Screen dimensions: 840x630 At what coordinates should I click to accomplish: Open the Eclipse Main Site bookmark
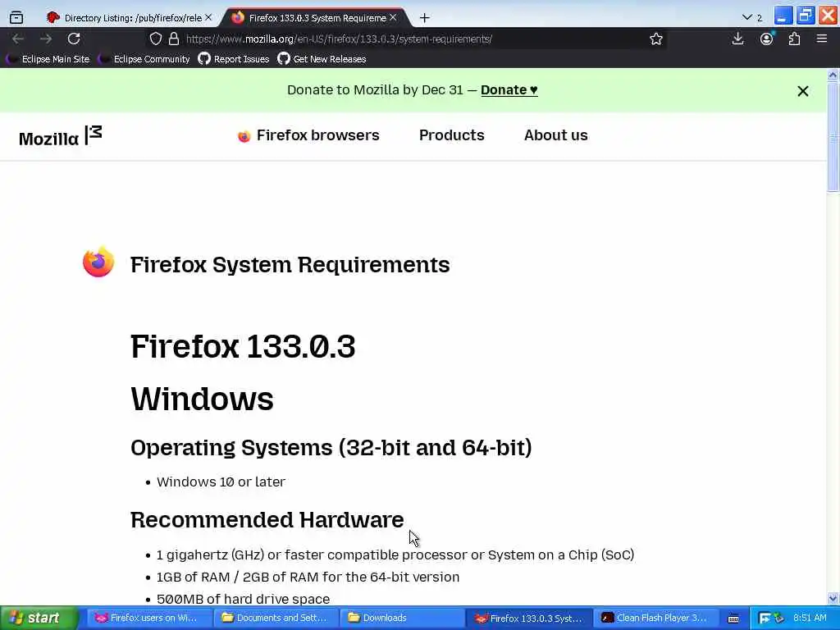[x=48, y=59]
